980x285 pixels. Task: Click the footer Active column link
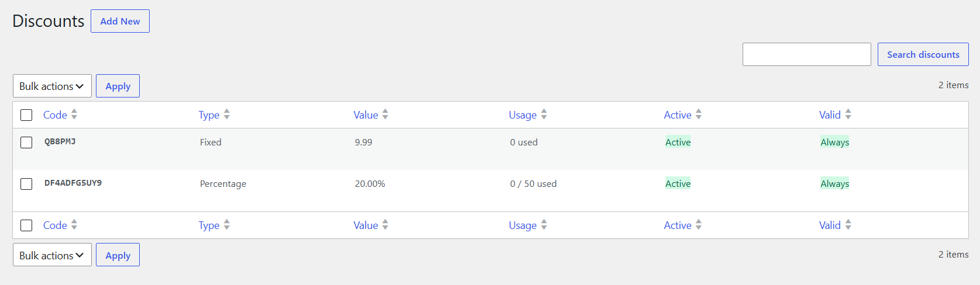(678, 225)
